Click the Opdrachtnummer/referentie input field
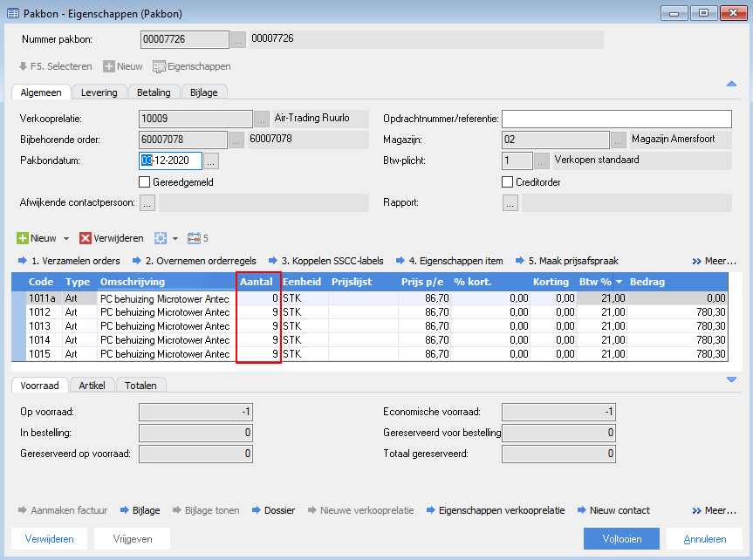753x560 pixels. pyautogui.click(x=616, y=119)
